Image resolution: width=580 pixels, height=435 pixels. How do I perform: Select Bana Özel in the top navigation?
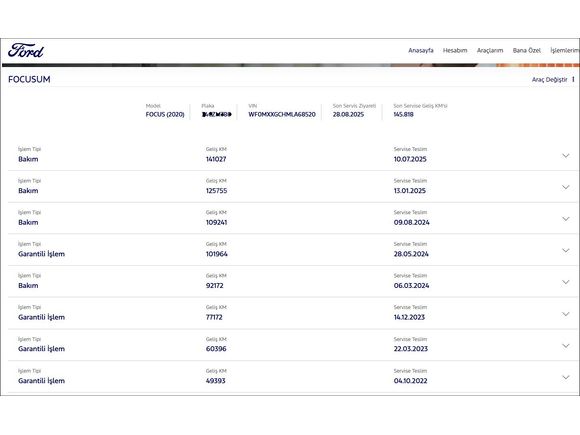pos(526,50)
